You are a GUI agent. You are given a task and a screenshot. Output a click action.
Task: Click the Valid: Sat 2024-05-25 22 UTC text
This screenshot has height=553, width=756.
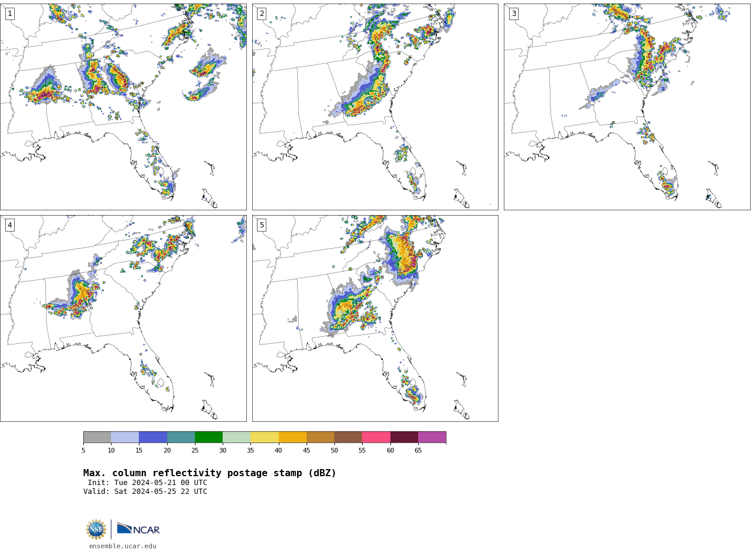pos(145,492)
